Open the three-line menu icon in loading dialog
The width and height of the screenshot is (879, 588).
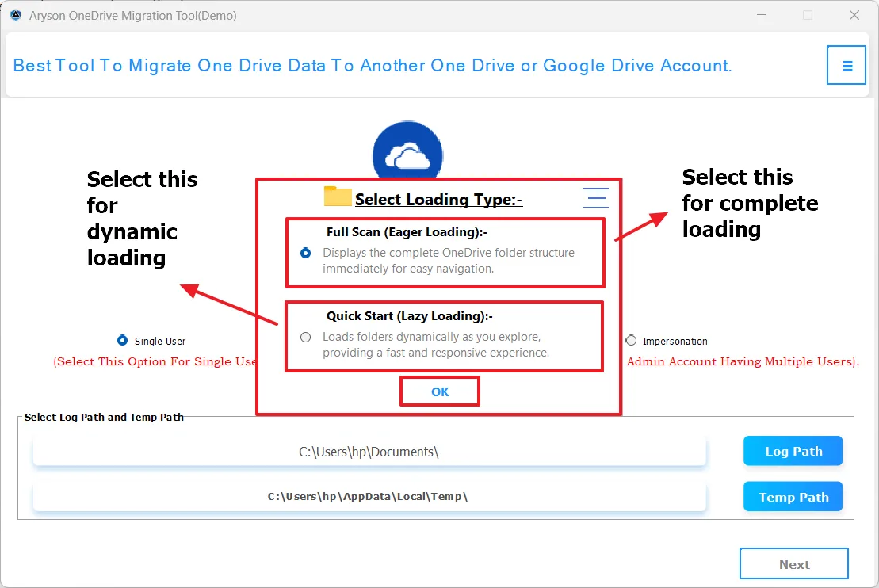point(595,197)
